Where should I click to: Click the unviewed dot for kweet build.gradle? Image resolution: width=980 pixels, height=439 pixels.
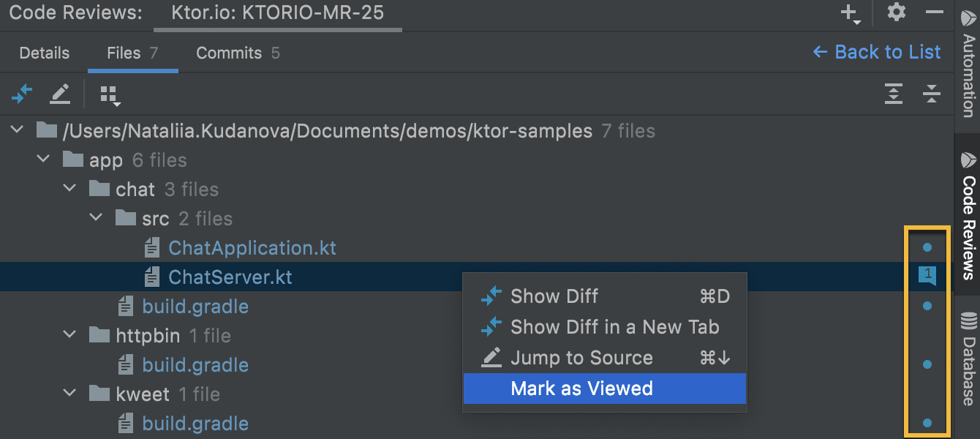coord(927,423)
